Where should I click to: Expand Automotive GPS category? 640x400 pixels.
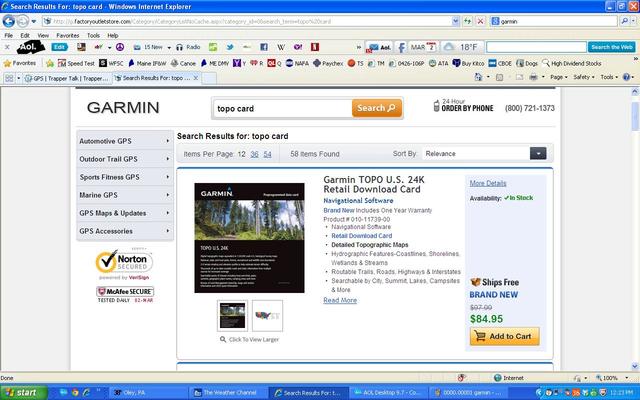124,141
